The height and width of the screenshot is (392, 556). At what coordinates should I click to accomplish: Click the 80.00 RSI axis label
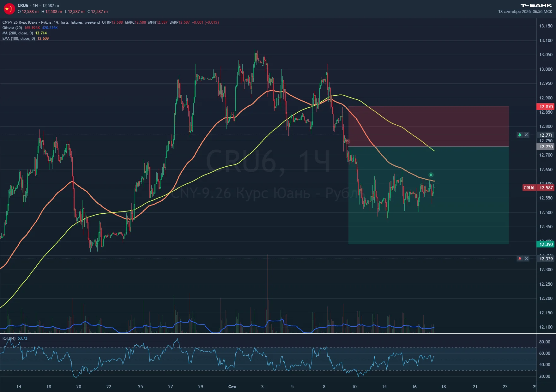(x=545, y=342)
